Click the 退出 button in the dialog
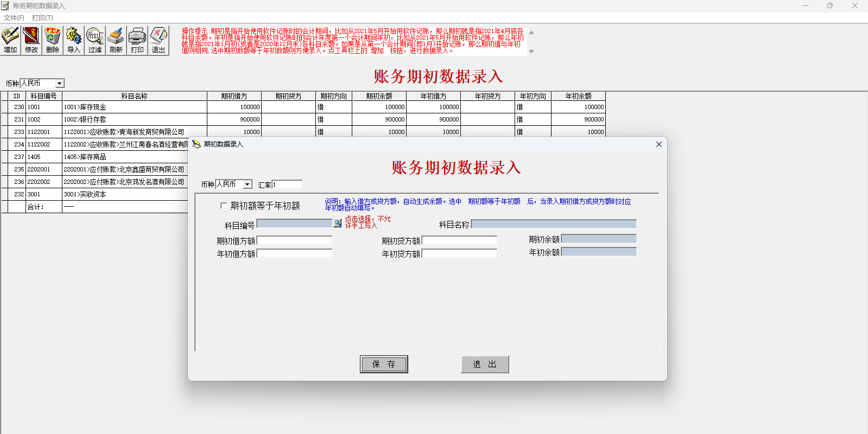Viewport: 868px width, 434px height. tap(485, 365)
